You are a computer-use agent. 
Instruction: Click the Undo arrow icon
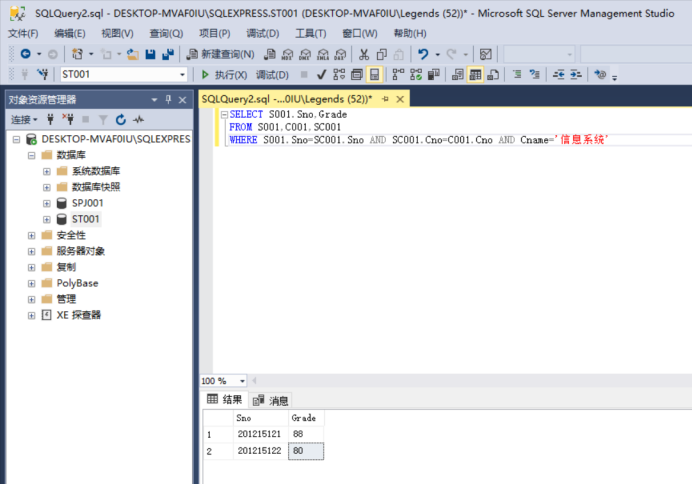pos(423,54)
